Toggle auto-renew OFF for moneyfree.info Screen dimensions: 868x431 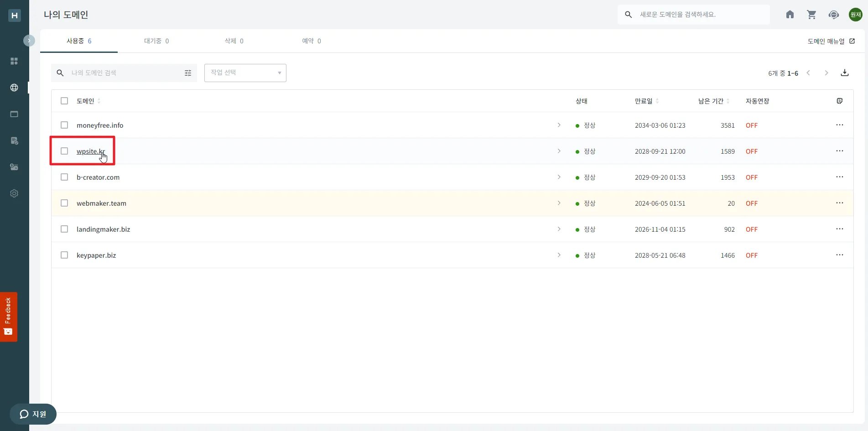[x=751, y=125]
